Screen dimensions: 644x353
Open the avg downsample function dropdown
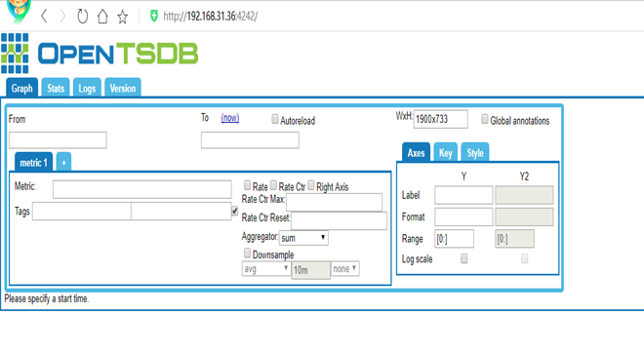tap(265, 269)
